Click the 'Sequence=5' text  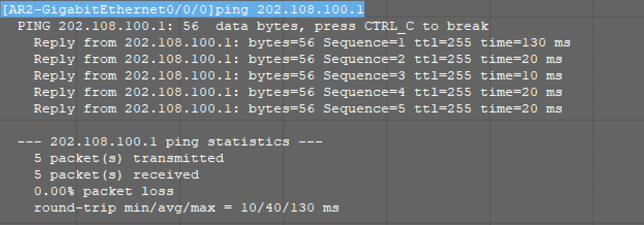tap(364, 109)
